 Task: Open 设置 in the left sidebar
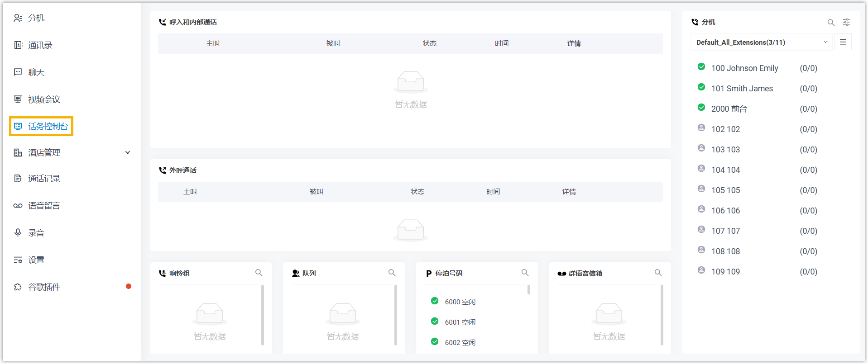point(36,260)
